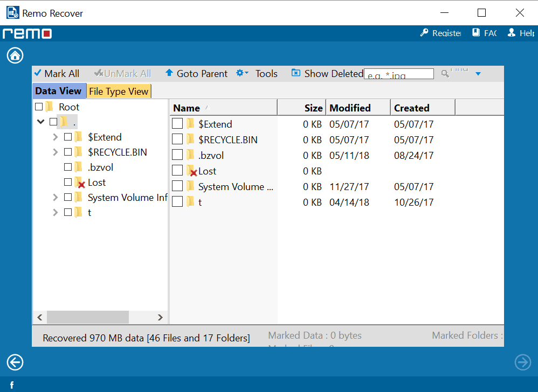
Task: Click the Show Deleted icon
Action: (296, 73)
